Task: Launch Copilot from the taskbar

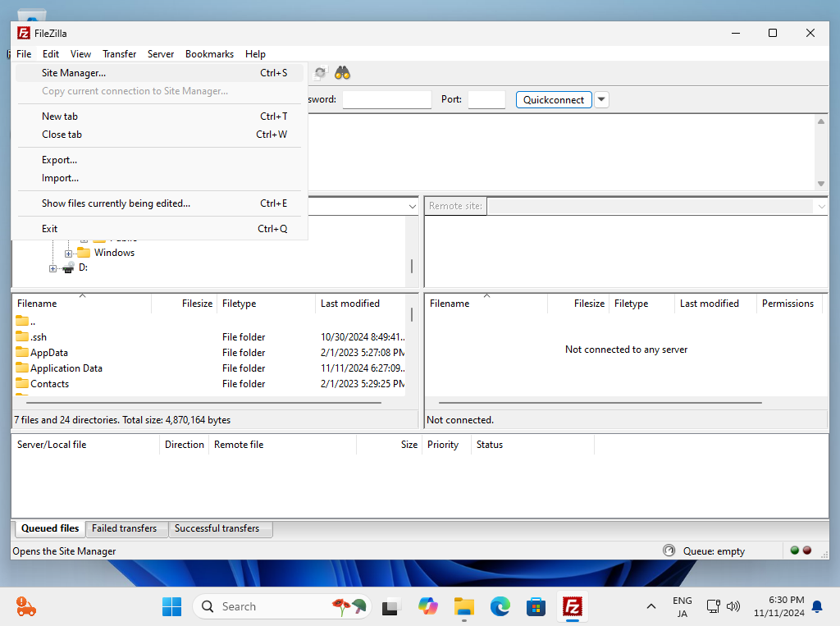Action: click(428, 606)
